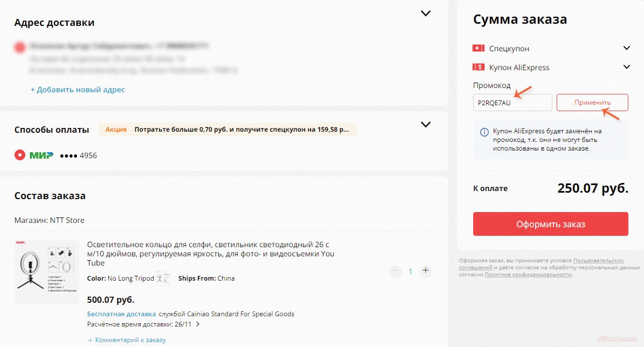Viewport: 644px width, 347px height.
Task: Click the Купон AliExpress dollar icon
Action: 478,67
